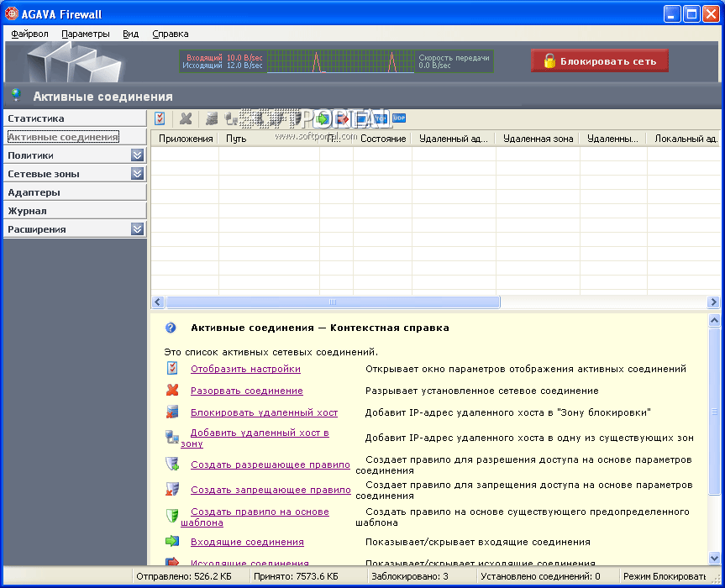Open the Вид menu

point(130,34)
